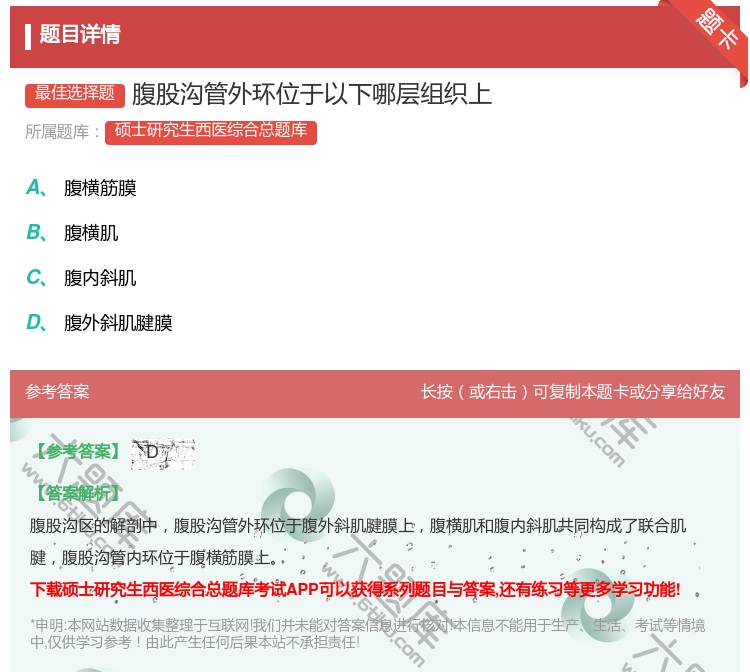Click the white bar beside 题目详情
750x672 pixels.
pos(28,36)
